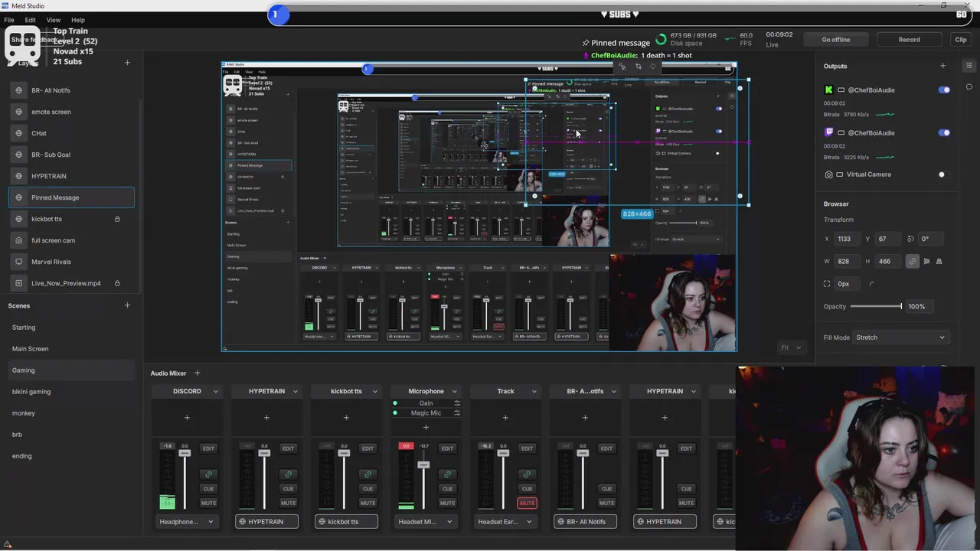The height and width of the screenshot is (551, 980).
Task: Click EDIT on the Microphone track
Action: pyautogui.click(x=447, y=448)
